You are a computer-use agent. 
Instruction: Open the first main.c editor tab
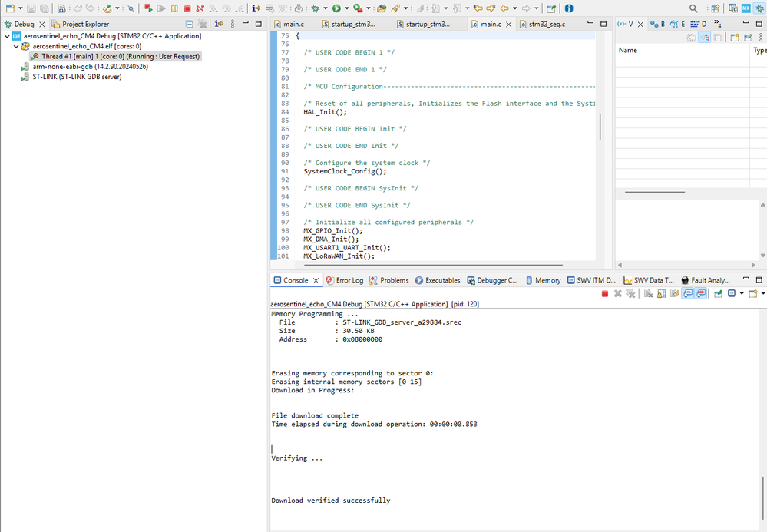(x=289, y=24)
